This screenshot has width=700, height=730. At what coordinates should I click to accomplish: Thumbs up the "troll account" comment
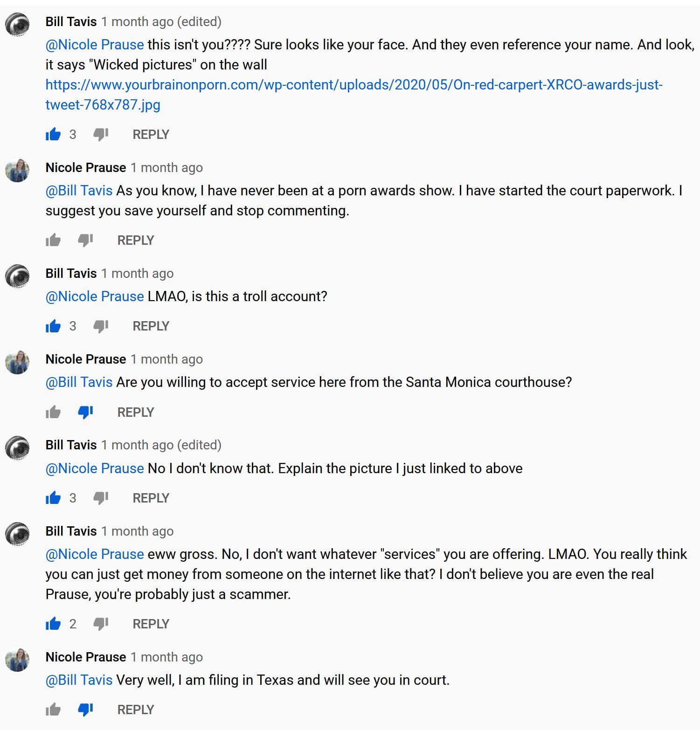tap(53, 326)
